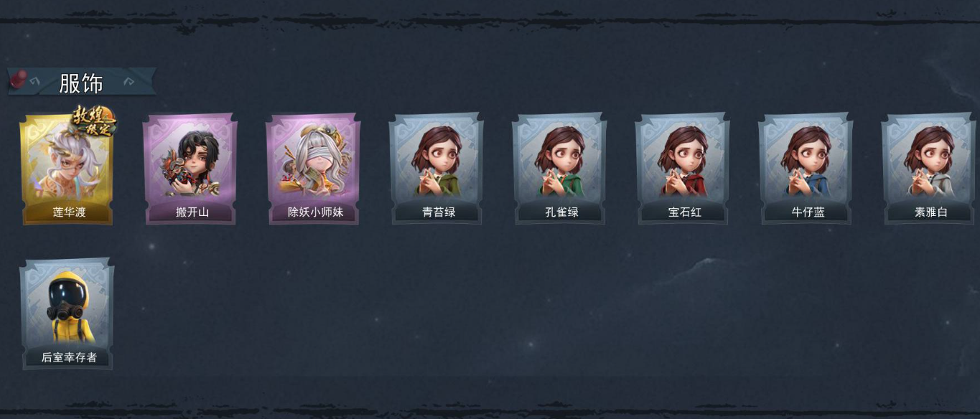
Task: Pick the 孔雀绿 costume portrait
Action: click(x=559, y=169)
